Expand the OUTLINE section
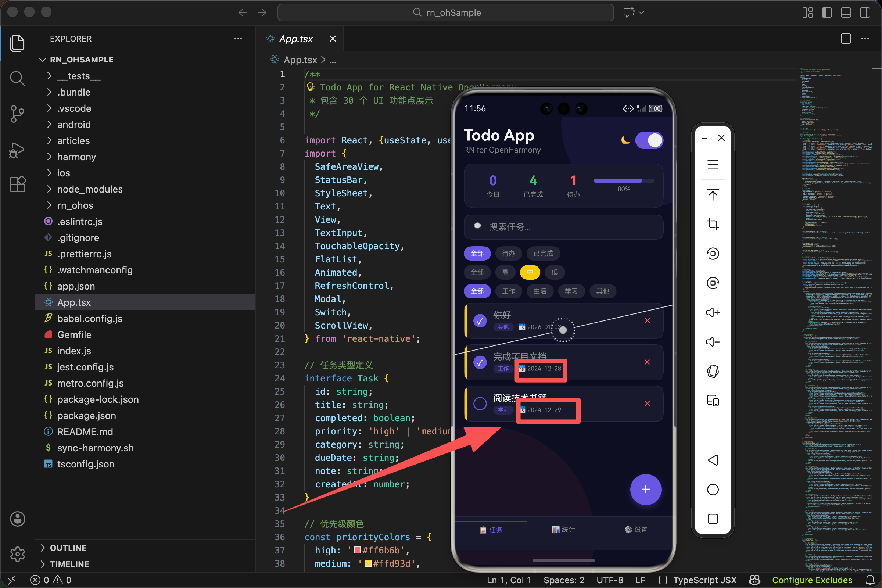Image resolution: width=882 pixels, height=588 pixels. (x=68, y=548)
